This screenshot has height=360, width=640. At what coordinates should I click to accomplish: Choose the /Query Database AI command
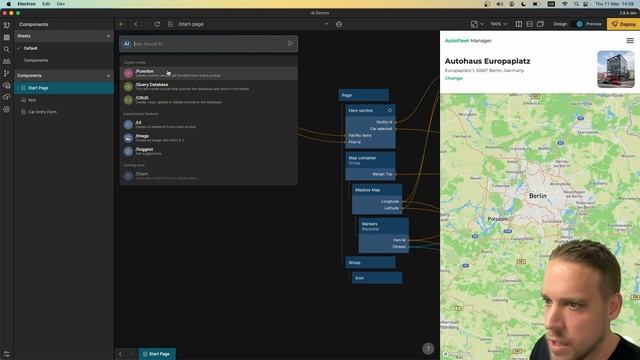click(209, 87)
